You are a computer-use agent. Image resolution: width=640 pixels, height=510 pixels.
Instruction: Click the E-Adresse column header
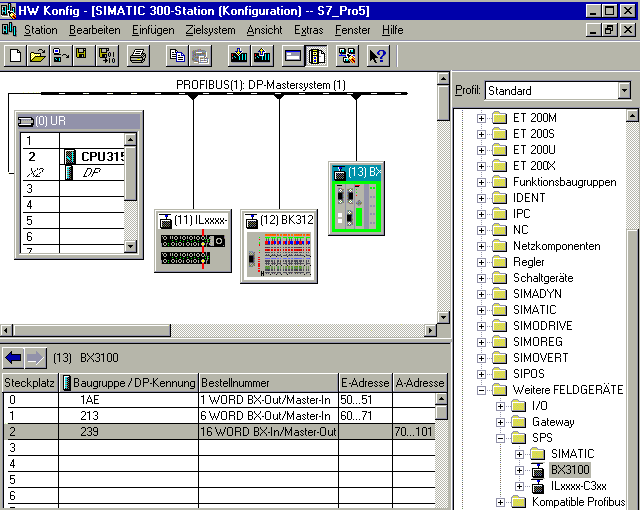tap(365, 383)
